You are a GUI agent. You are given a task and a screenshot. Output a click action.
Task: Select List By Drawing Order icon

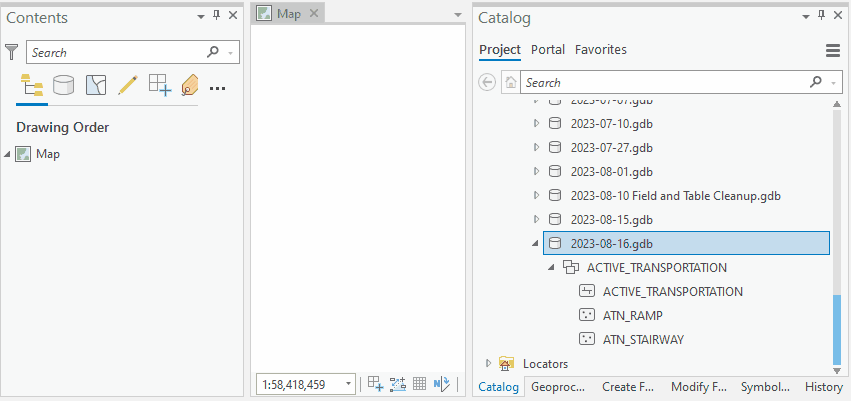tap(32, 86)
